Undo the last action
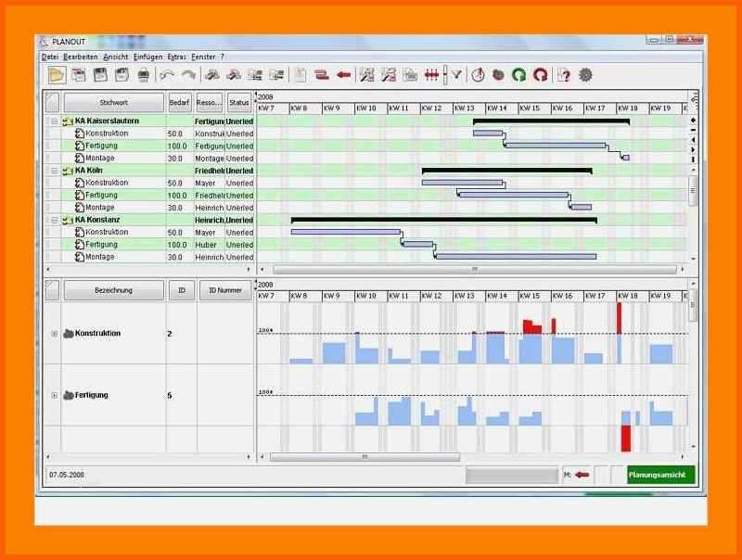The width and height of the screenshot is (742, 560). pyautogui.click(x=167, y=75)
